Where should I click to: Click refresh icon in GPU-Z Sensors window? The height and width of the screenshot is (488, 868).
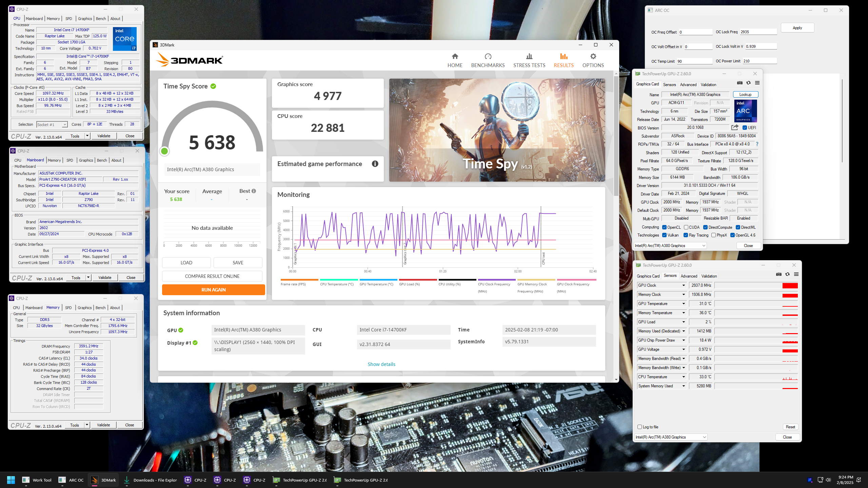pos(787,274)
